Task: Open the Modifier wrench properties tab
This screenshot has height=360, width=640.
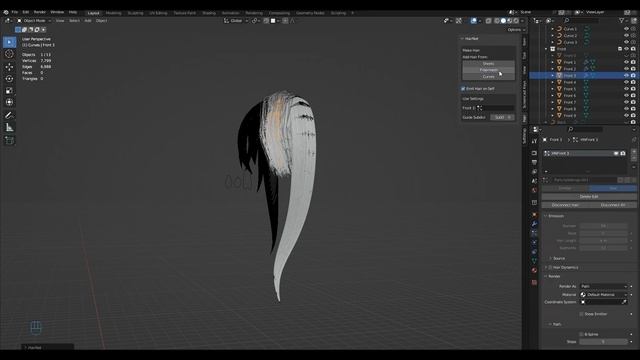Action: (534, 224)
